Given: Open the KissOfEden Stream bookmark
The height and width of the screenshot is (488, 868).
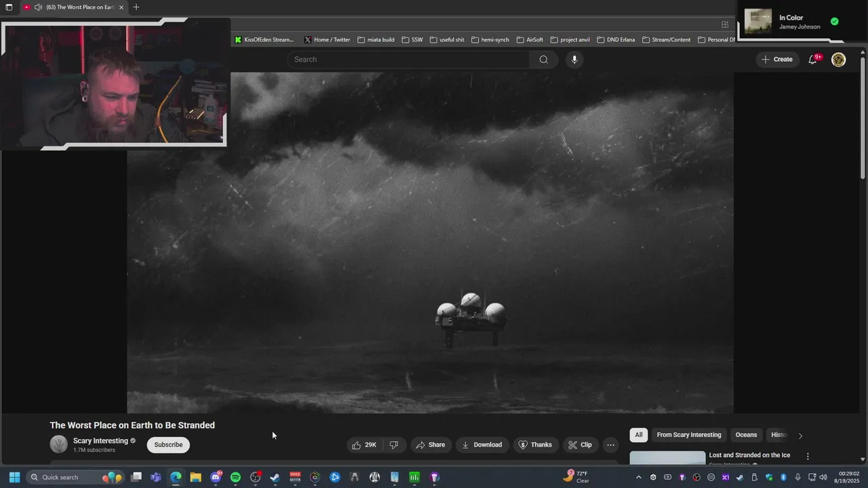Looking at the screenshot, I should (x=264, y=40).
